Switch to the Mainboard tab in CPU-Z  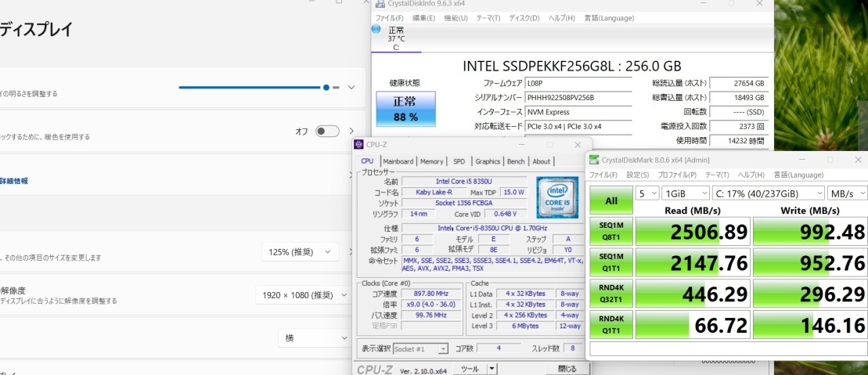(398, 161)
